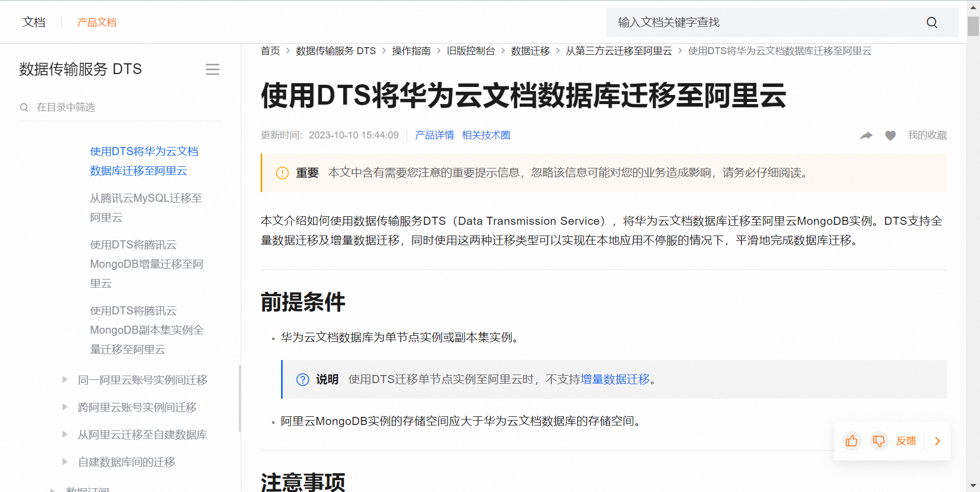980x492 pixels.
Task: Open 我的收藏 favorites
Action: (927, 135)
